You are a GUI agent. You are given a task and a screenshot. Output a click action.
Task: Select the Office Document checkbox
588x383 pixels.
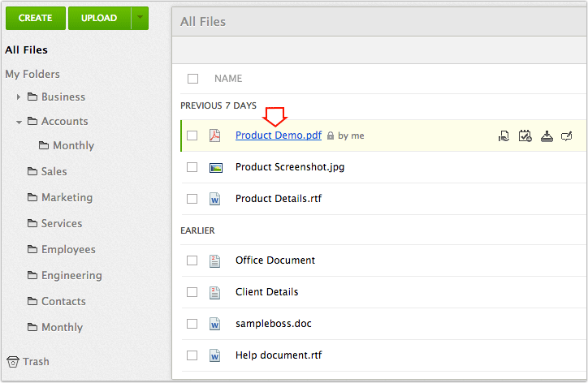192,260
